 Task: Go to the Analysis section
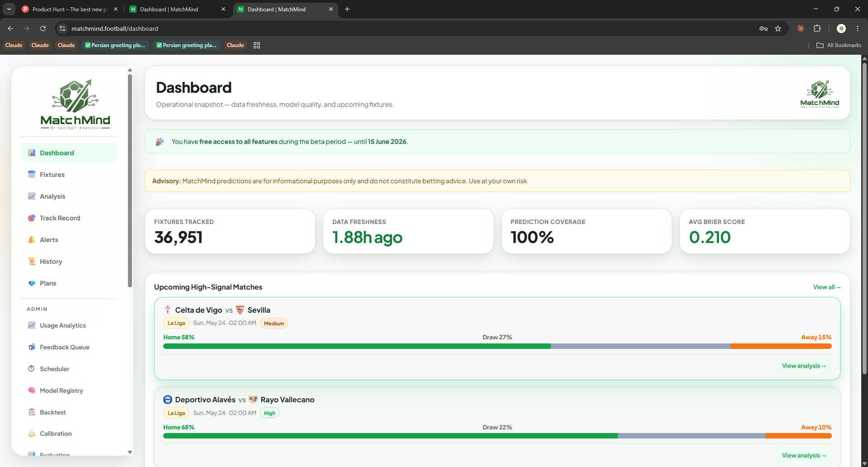pos(69,196)
